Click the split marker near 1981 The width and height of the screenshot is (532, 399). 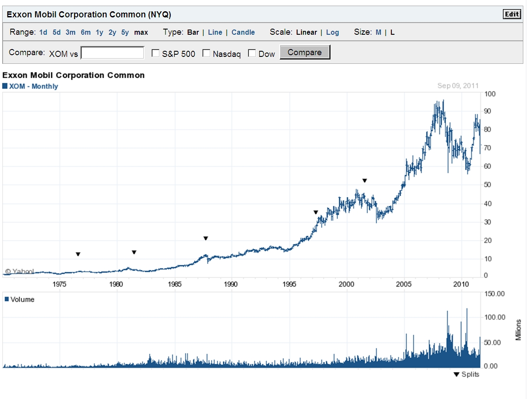click(x=134, y=253)
